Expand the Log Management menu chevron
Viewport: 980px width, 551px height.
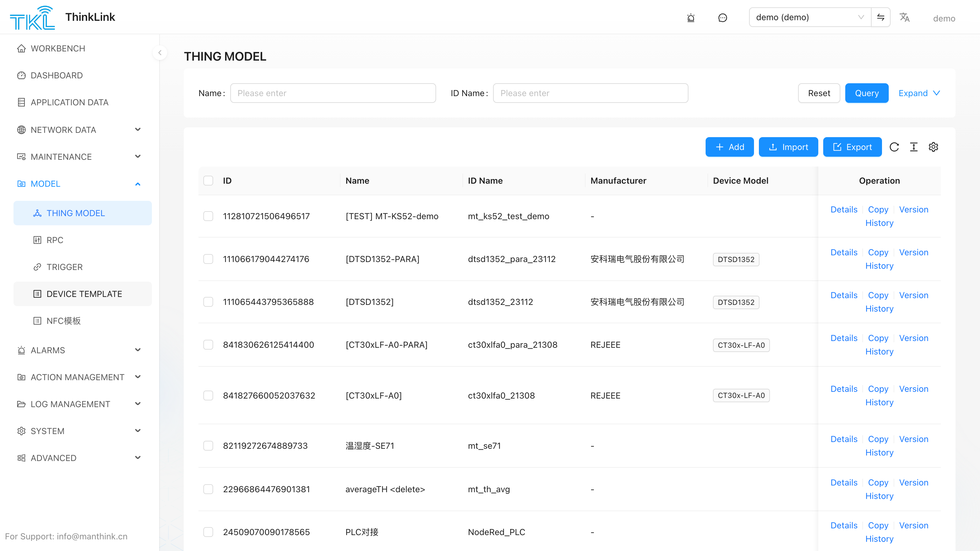(138, 404)
